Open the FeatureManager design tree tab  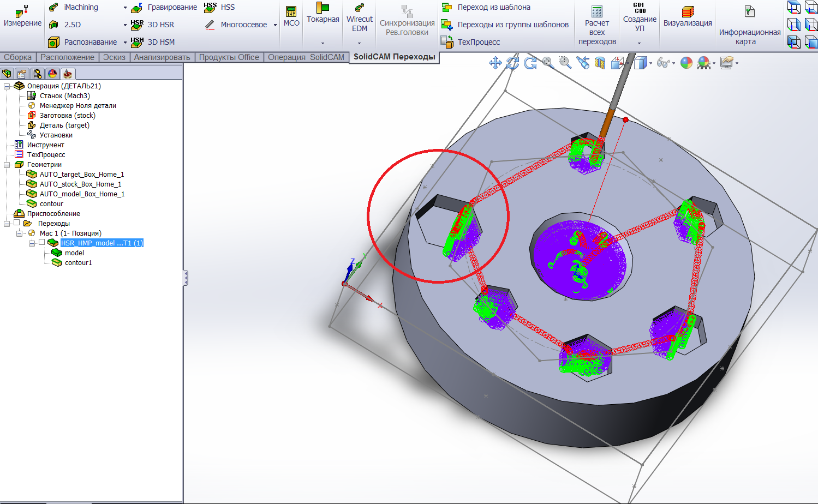click(7, 74)
